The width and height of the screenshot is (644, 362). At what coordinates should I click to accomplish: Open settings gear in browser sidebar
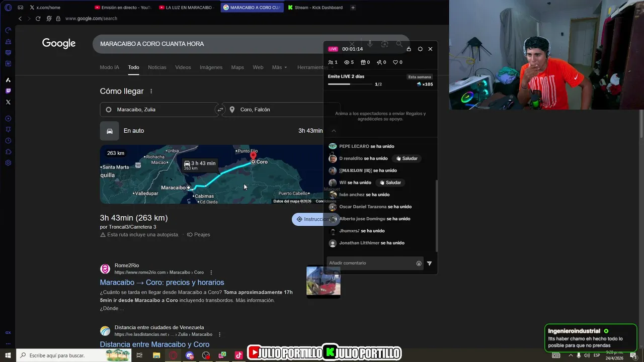[8, 163]
